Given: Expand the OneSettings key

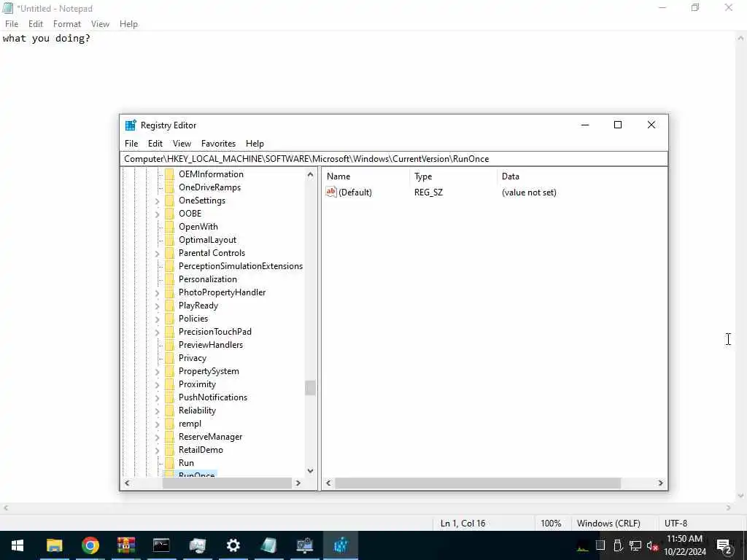Looking at the screenshot, I should click(x=158, y=201).
